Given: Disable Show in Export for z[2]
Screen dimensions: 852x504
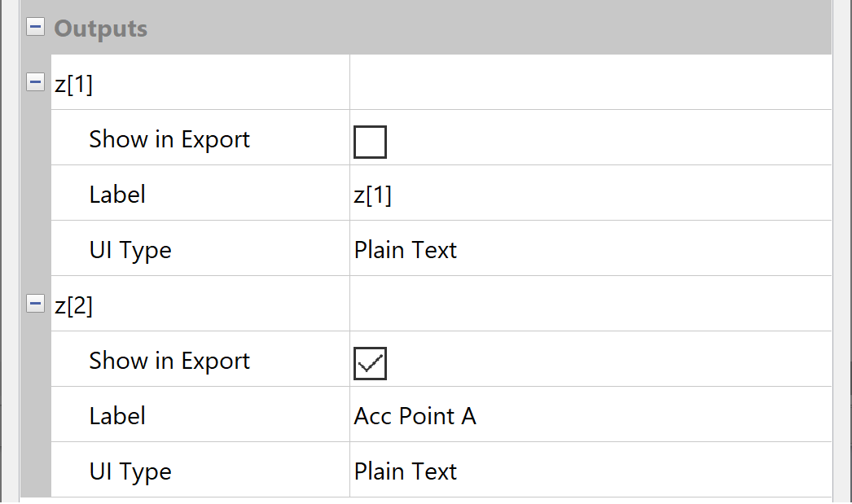Looking at the screenshot, I should pos(370,363).
